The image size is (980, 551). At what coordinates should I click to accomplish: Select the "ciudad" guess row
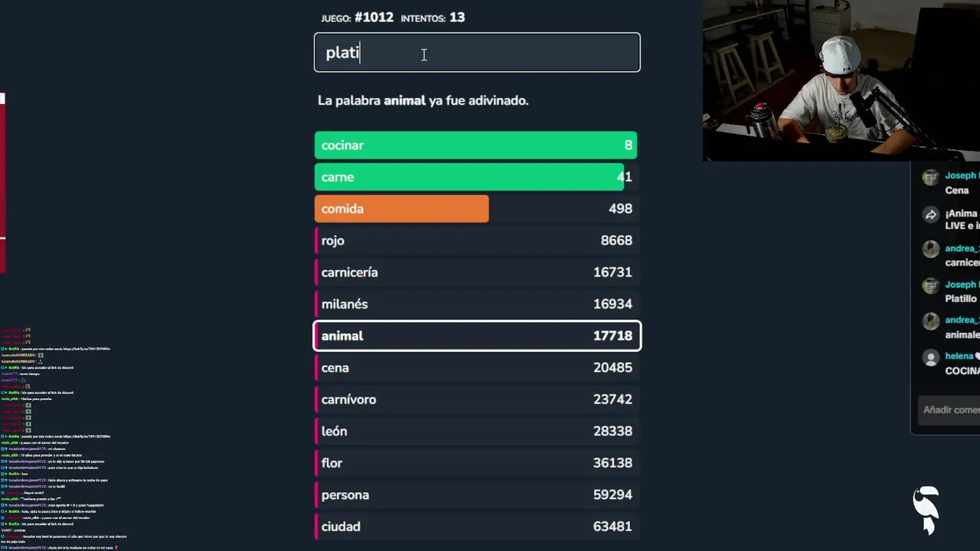point(475,527)
